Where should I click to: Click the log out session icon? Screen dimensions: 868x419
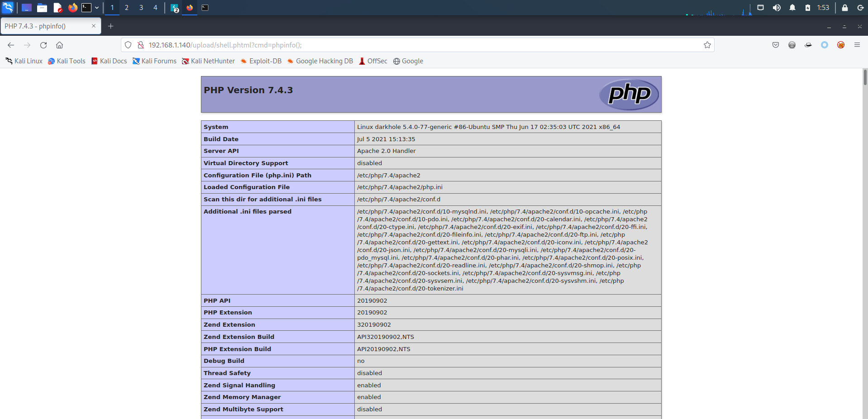pyautogui.click(x=860, y=8)
